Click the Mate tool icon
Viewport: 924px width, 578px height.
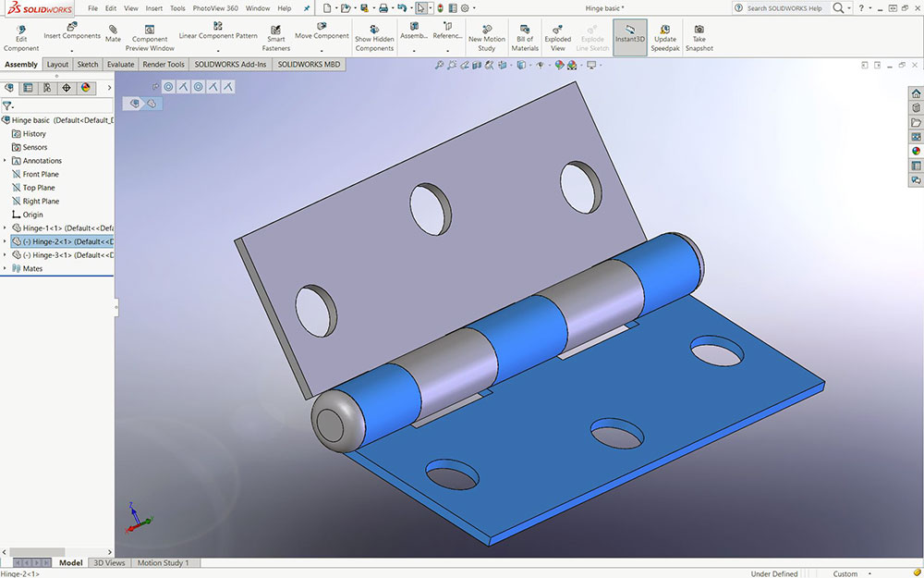[x=113, y=30]
